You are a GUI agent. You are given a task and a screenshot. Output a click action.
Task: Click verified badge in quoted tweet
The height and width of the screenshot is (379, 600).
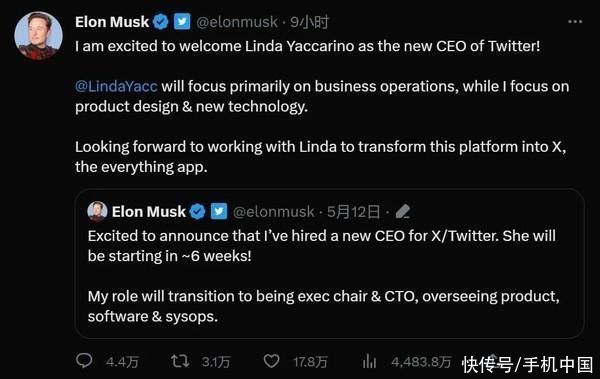(x=197, y=211)
